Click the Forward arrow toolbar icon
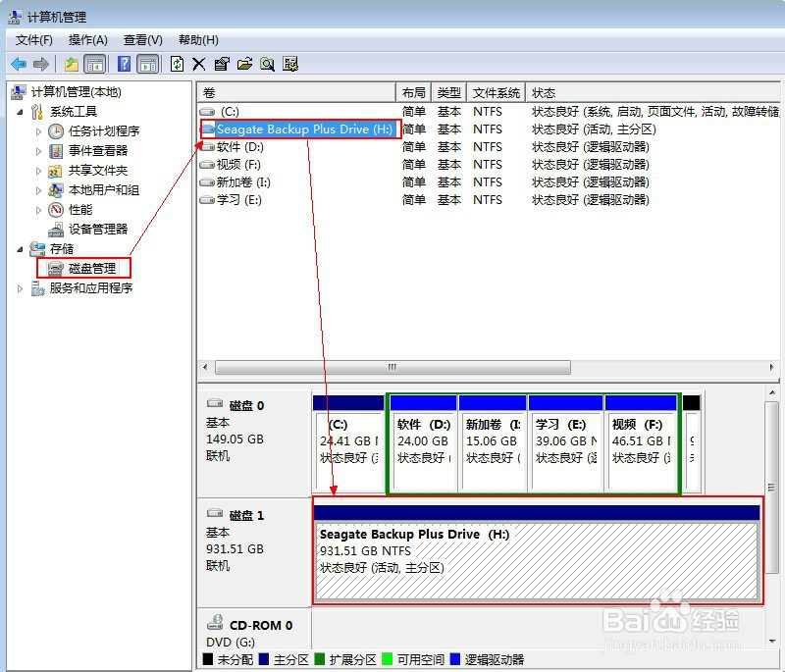 click(x=40, y=64)
